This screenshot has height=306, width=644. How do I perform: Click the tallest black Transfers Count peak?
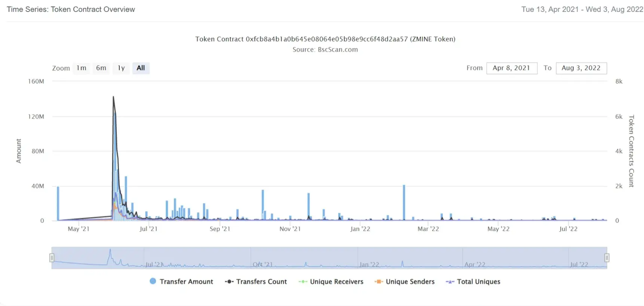[x=113, y=97]
